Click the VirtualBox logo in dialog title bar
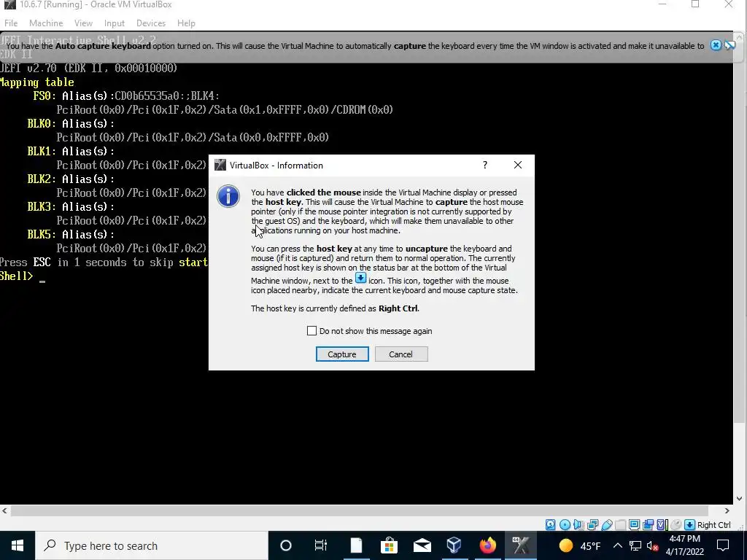The width and height of the screenshot is (747, 560). tap(220, 166)
